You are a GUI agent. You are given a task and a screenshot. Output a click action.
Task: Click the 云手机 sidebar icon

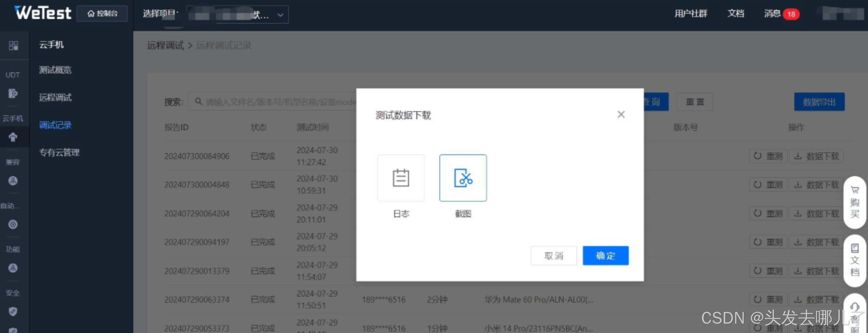click(13, 137)
